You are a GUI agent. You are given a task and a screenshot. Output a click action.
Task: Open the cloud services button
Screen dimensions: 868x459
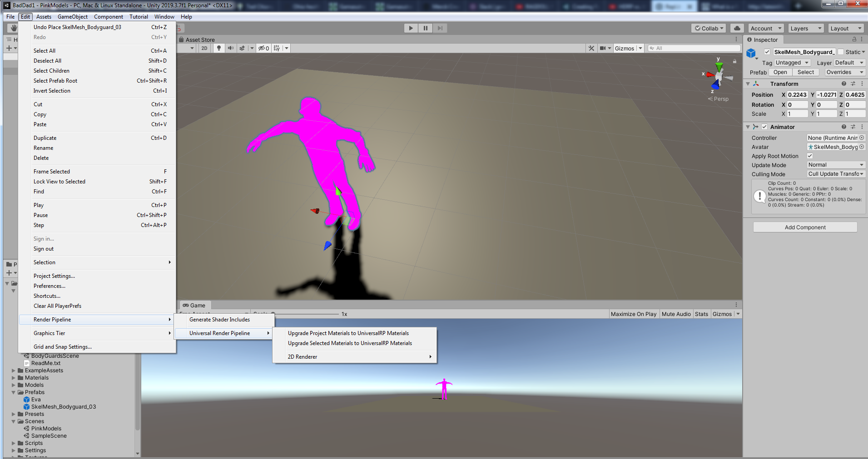737,28
